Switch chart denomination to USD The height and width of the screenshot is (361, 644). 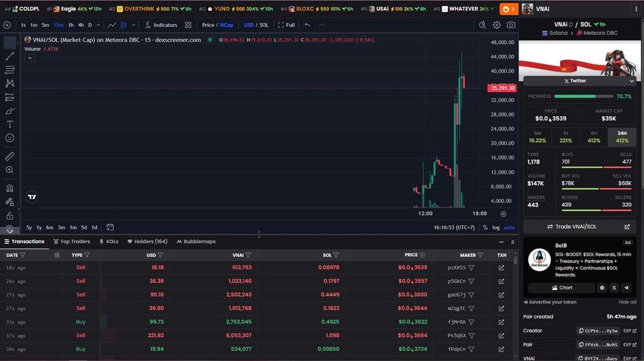pyautogui.click(x=248, y=25)
